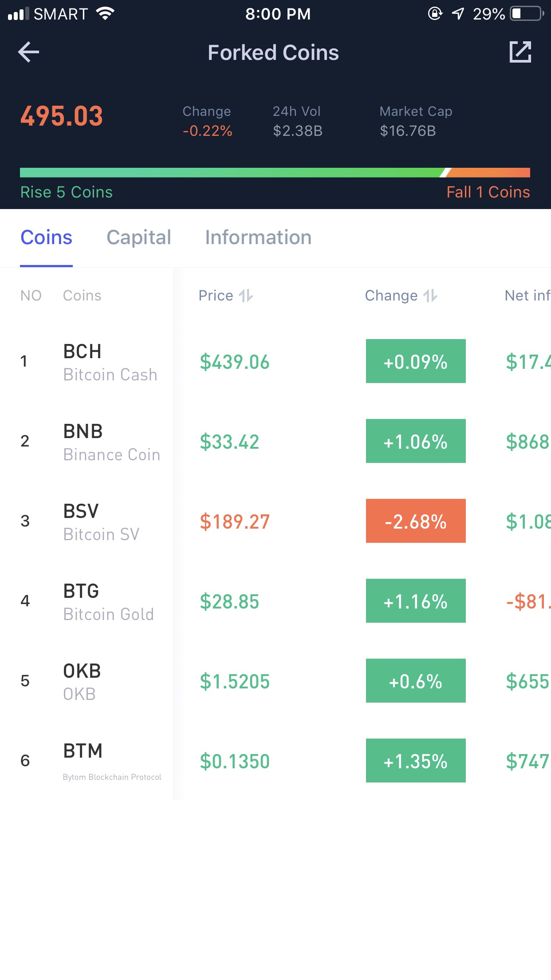Open the Bitcoin Cash coin row

tap(110, 362)
